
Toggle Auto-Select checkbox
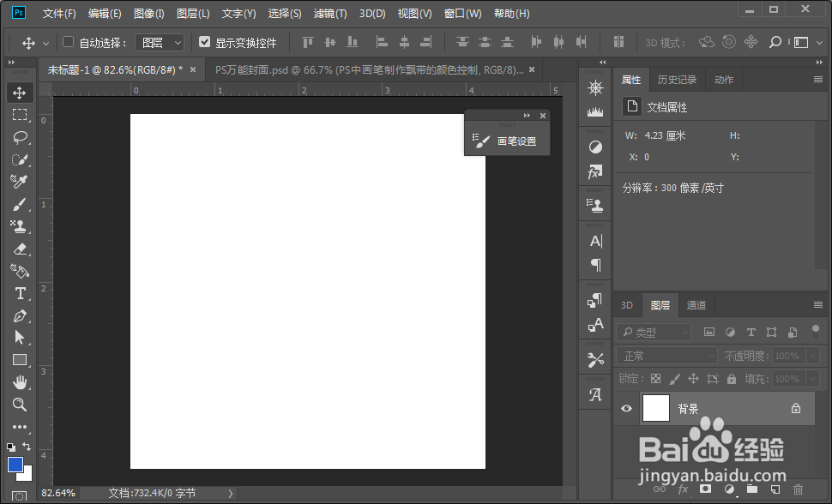(x=68, y=42)
